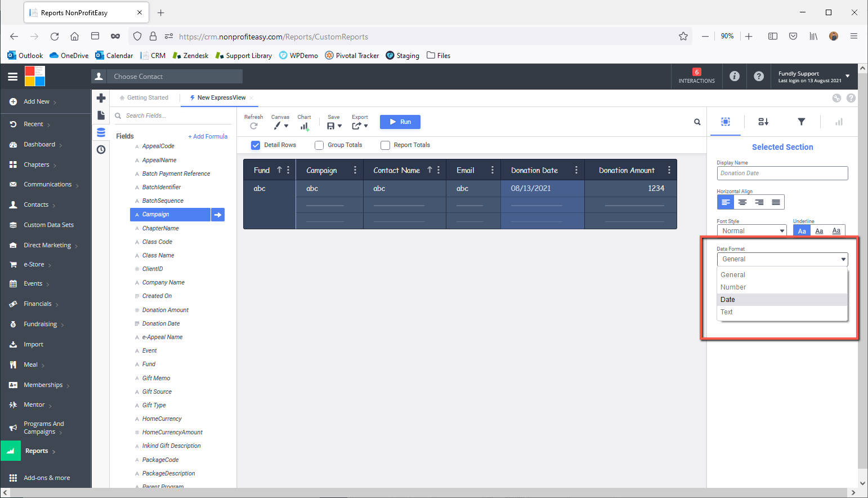Click the help question mark in header
The image size is (868, 498).
pos(759,76)
